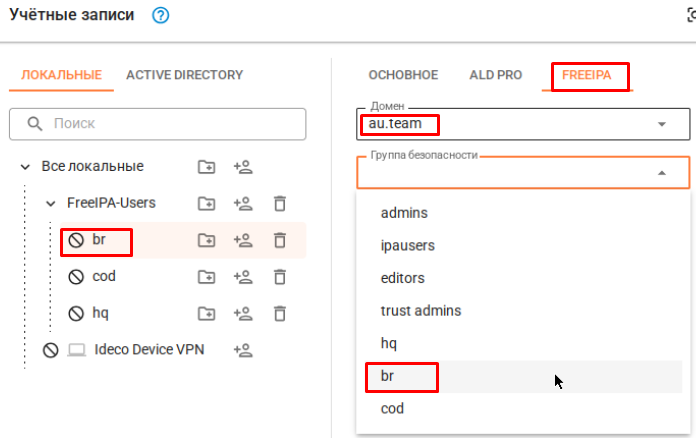
Task: Switch to the Active Directory tab
Action: pyautogui.click(x=184, y=75)
